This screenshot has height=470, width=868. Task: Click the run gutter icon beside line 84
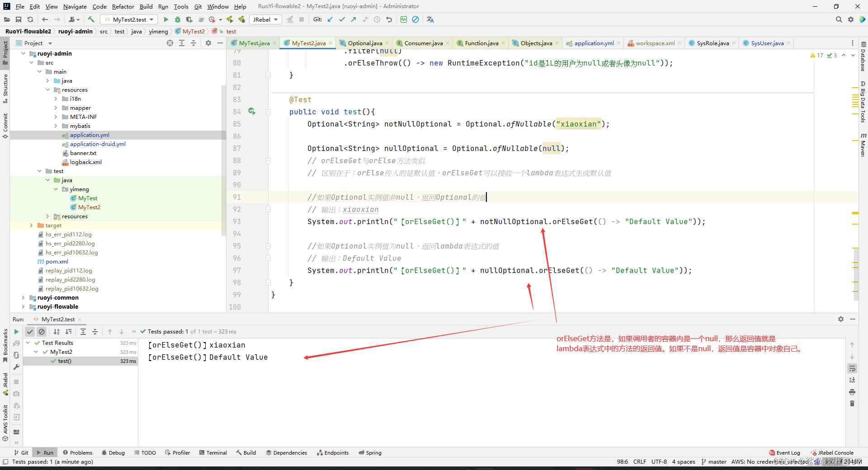pos(252,111)
